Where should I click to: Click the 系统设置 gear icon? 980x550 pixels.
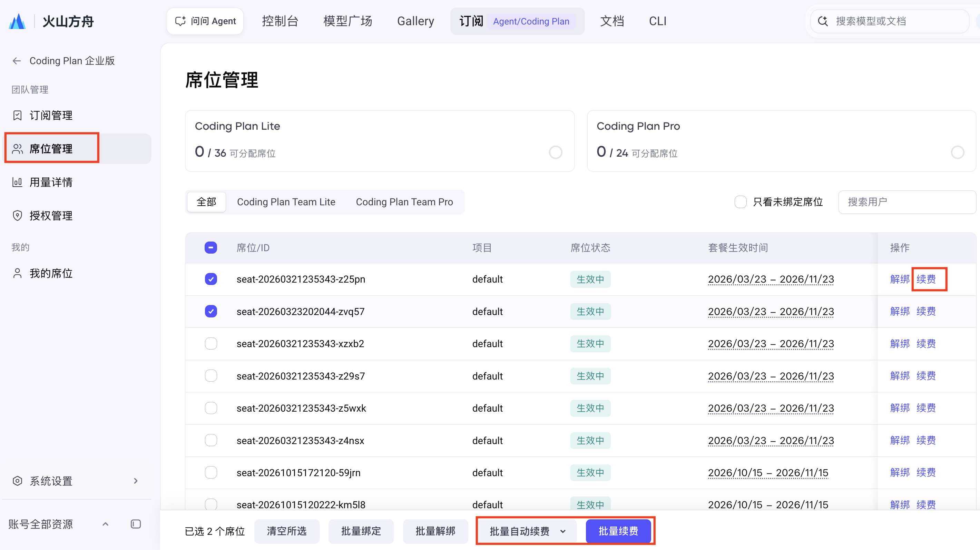(17, 481)
